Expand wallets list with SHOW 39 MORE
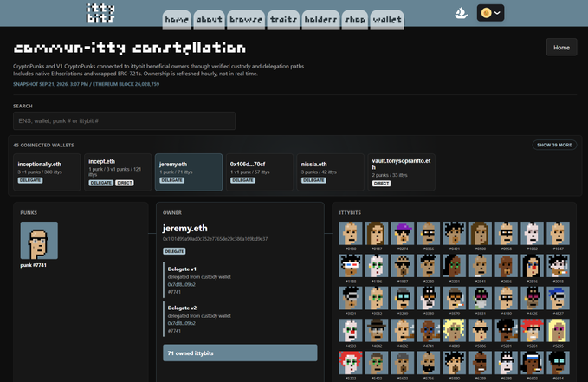Viewport: 588px width, 382px height. (554, 145)
